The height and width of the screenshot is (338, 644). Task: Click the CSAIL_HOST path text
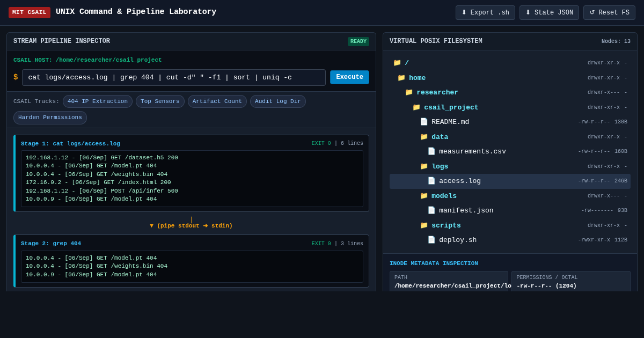click(x=87, y=60)
